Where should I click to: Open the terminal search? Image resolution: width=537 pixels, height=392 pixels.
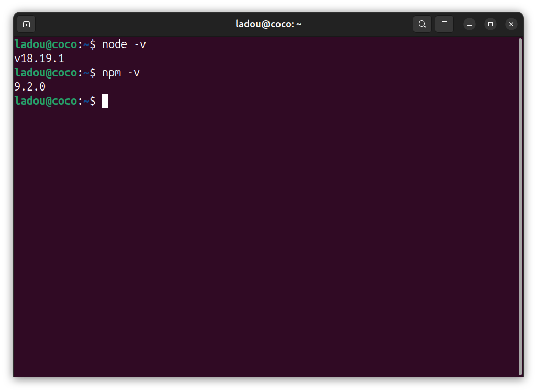tap(422, 24)
